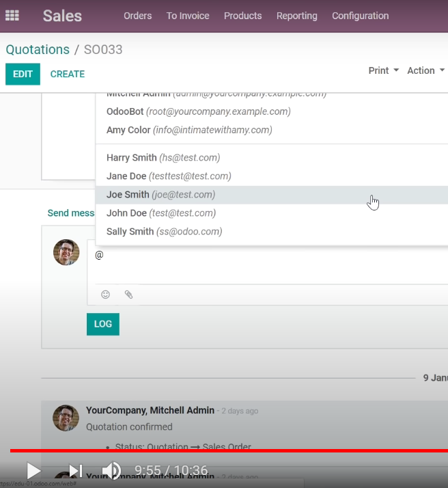Open the Reporting menu
448x488 pixels.
click(x=297, y=16)
